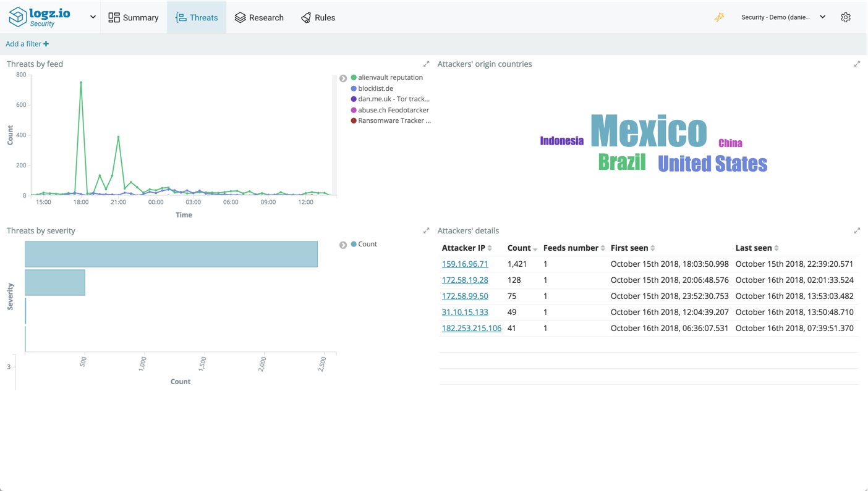Expand the Threats by severity panel
Screen dimensions: 868x491
click(x=426, y=230)
